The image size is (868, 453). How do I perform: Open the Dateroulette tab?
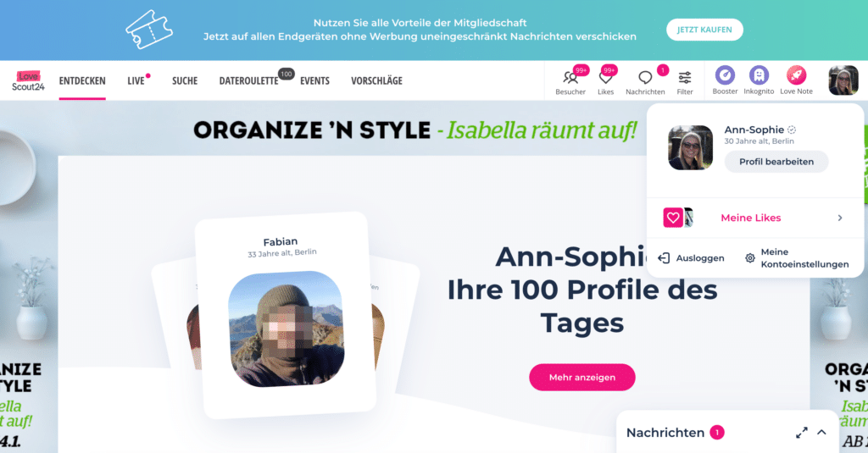click(248, 80)
